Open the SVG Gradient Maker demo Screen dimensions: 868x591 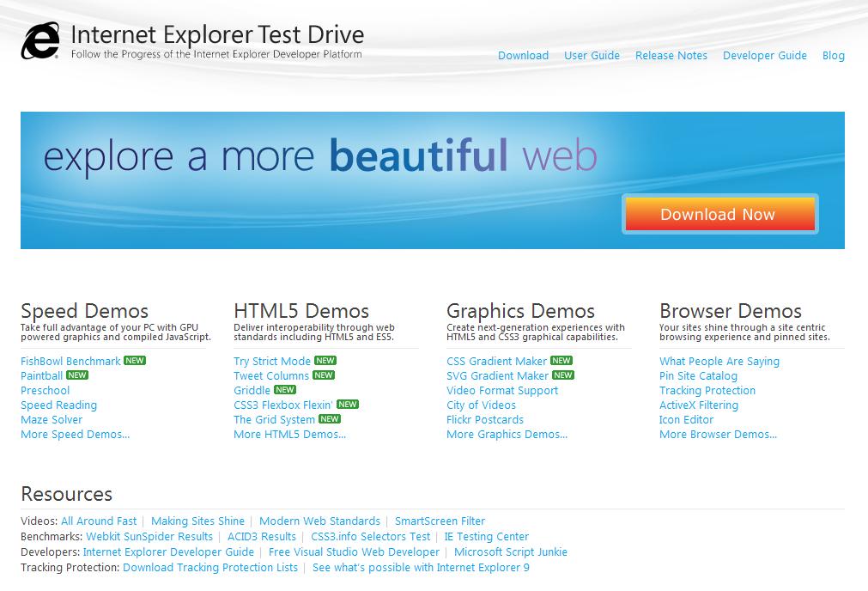498,375
